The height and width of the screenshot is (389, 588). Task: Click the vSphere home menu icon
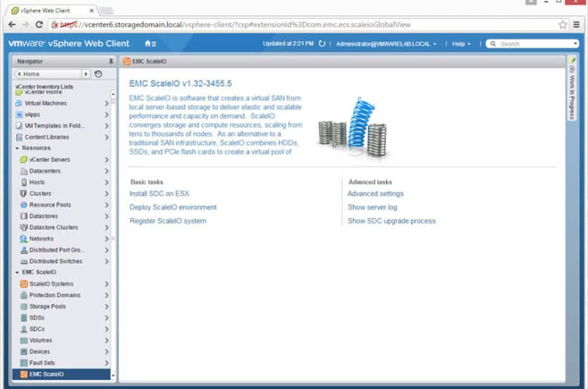coord(150,44)
